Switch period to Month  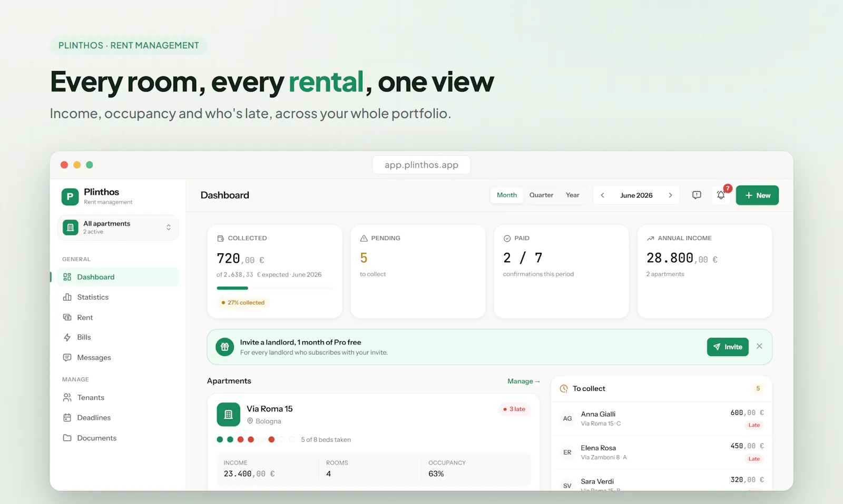507,195
